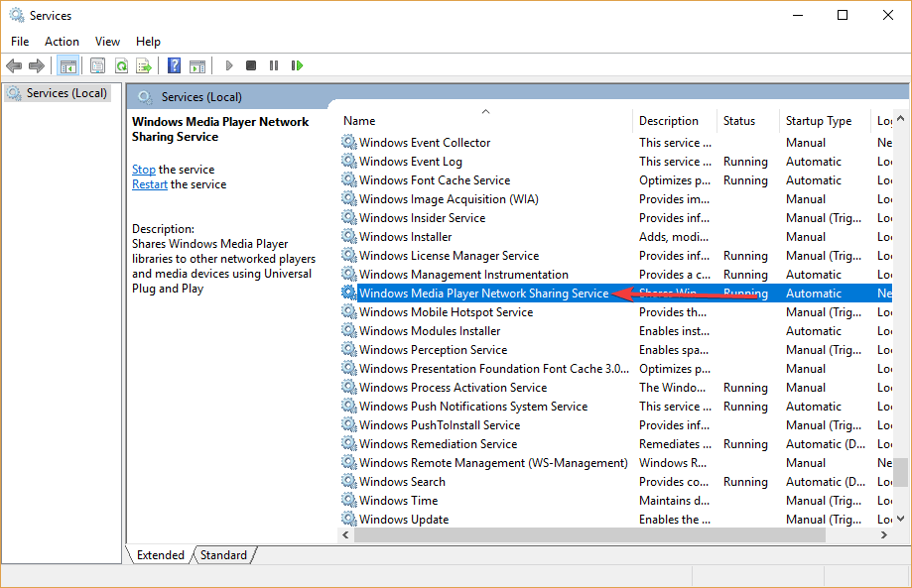
Task: Click the Stop Service square icon
Action: pos(251,65)
